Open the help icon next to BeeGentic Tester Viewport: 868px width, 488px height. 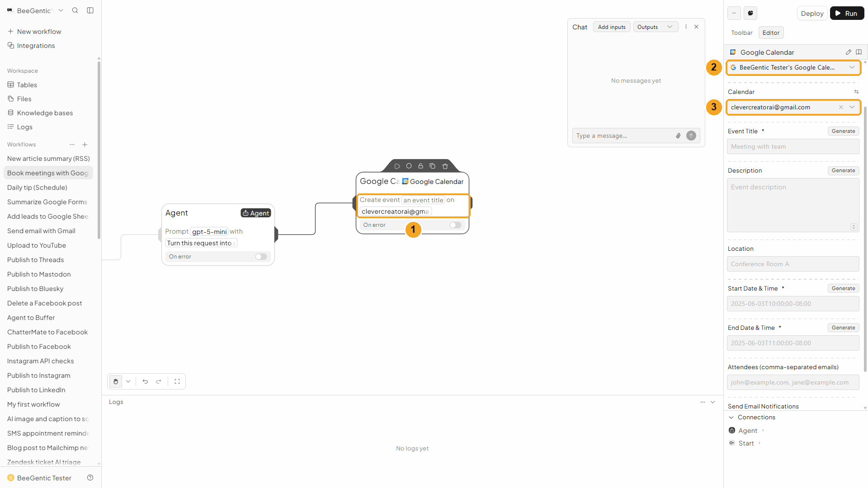90,478
